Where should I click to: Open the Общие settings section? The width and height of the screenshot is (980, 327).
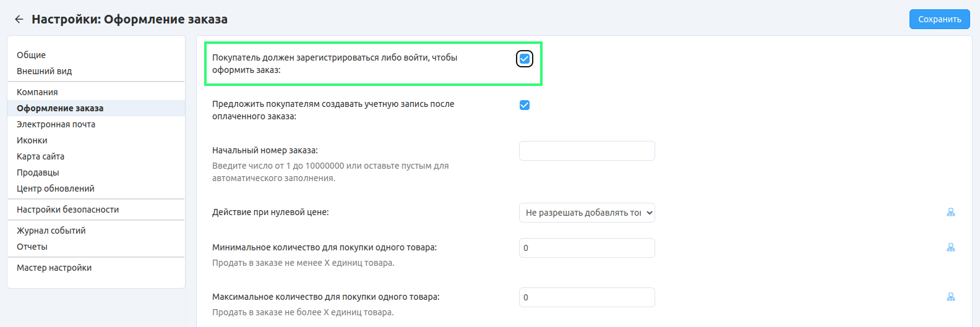tap(31, 55)
